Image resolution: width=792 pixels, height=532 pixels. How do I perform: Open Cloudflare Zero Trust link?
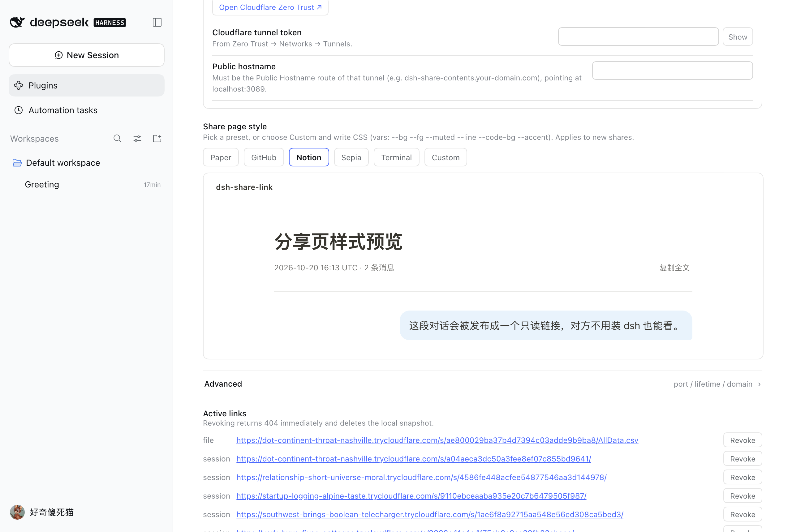pos(270,7)
